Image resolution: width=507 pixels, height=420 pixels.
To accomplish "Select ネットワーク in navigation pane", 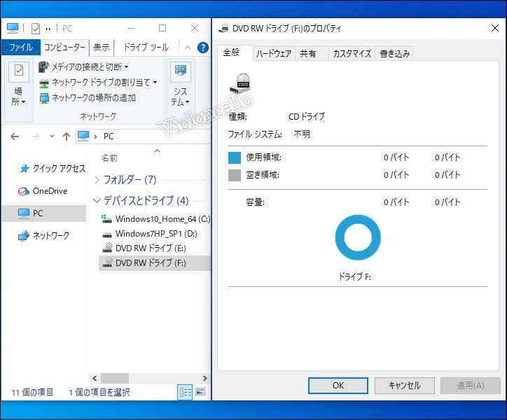I will pos(44,236).
